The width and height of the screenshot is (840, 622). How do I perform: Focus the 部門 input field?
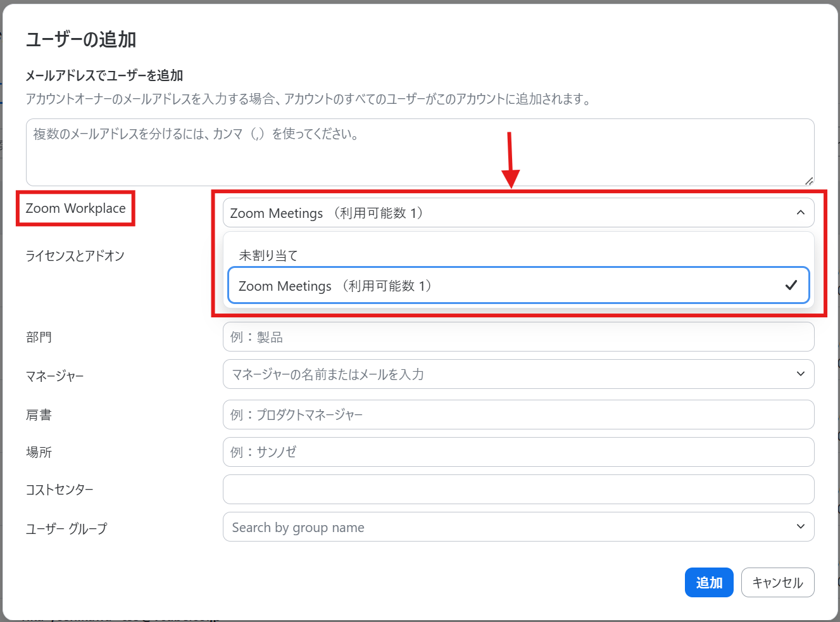pyautogui.click(x=518, y=337)
